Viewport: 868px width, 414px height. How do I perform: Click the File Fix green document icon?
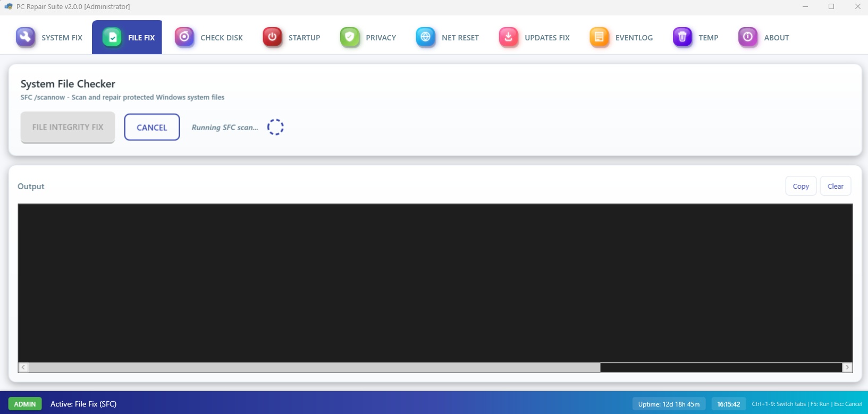tap(112, 37)
